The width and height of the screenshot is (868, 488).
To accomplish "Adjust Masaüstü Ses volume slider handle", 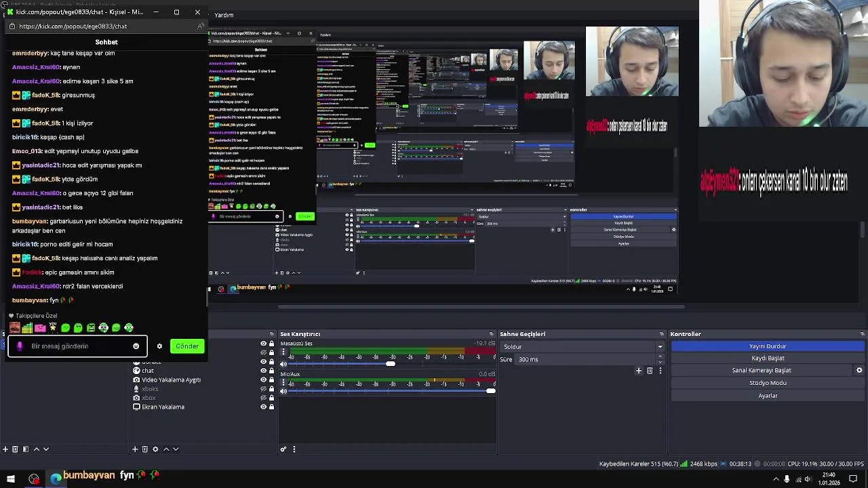I will click(x=391, y=364).
